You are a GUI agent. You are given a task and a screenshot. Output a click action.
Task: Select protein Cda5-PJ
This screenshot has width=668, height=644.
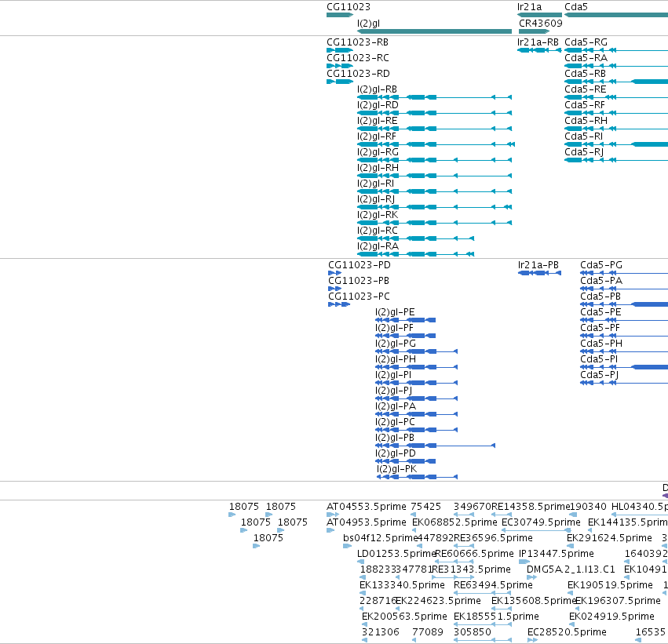click(x=624, y=383)
